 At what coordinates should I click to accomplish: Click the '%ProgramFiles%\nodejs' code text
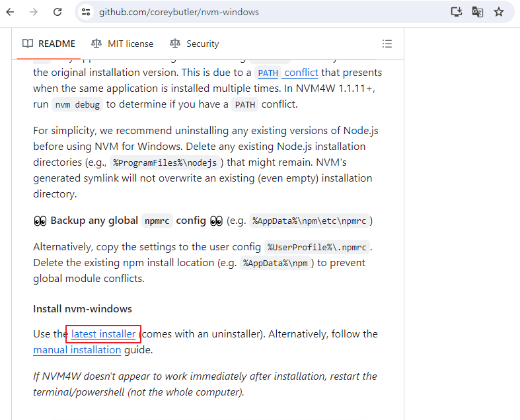pos(165,162)
